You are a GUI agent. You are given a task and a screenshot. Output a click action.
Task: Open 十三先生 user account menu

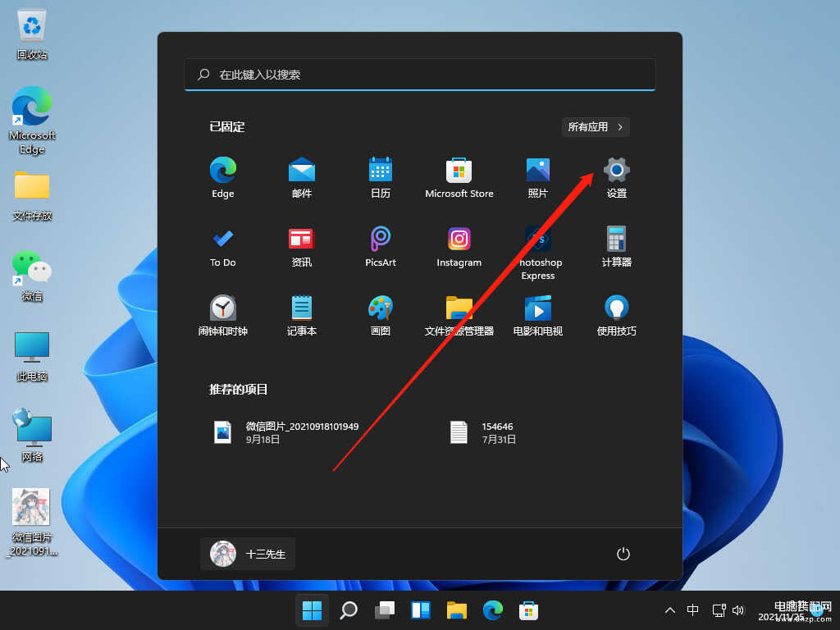[x=248, y=554]
